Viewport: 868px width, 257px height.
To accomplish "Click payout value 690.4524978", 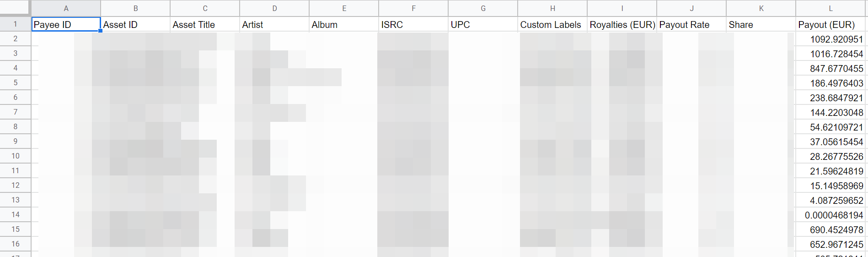I will tap(830, 230).
